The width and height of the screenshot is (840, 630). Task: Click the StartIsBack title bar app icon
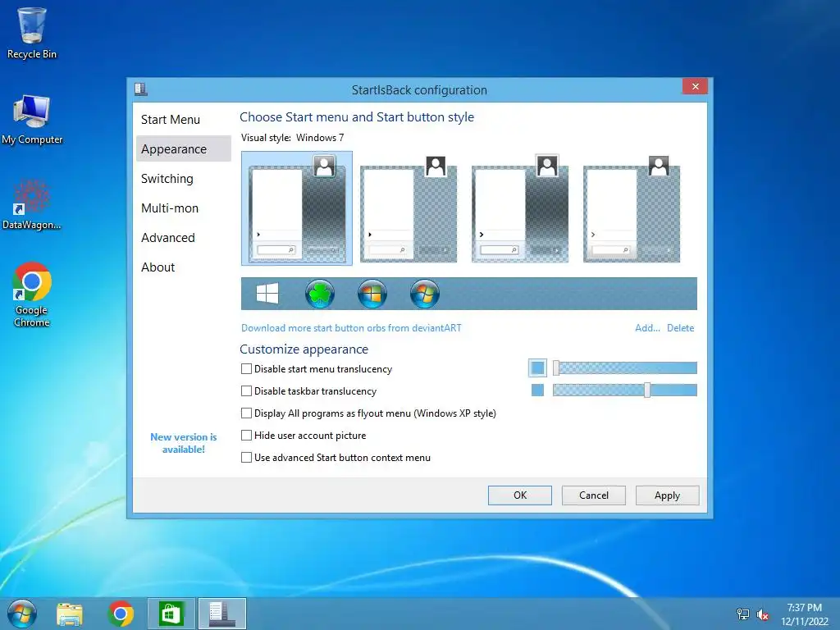[x=141, y=89]
